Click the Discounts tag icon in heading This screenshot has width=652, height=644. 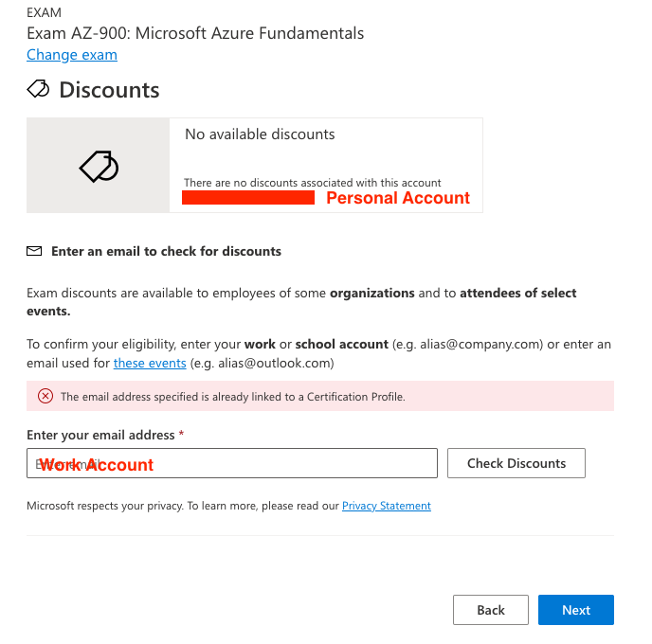(38, 89)
